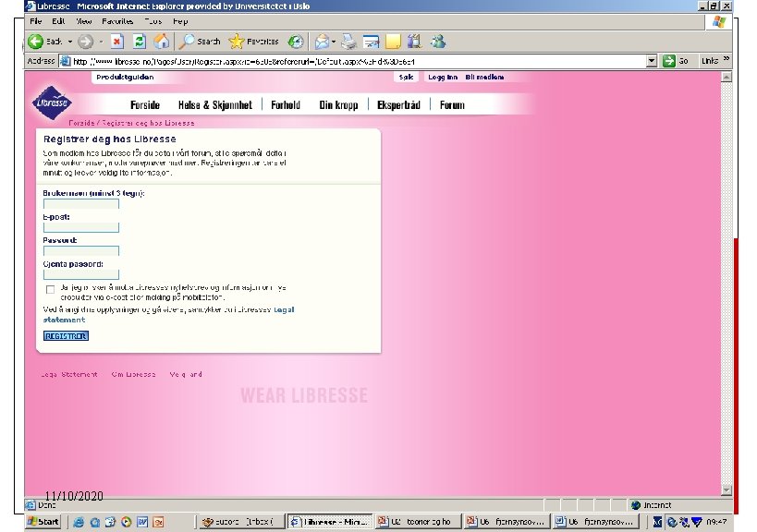Click the Edit page icon beside the printer
The width and height of the screenshot is (757, 532).
pos(371,42)
